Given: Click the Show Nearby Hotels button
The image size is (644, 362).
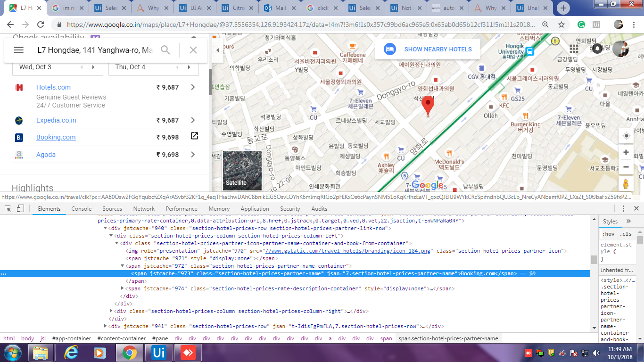Looking at the screenshot, I should [x=428, y=49].
